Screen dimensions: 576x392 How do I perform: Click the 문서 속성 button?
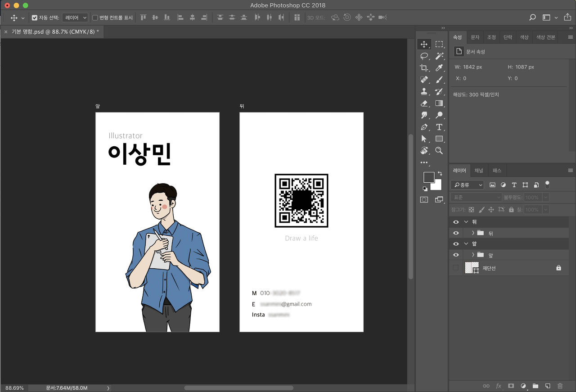pyautogui.click(x=459, y=52)
